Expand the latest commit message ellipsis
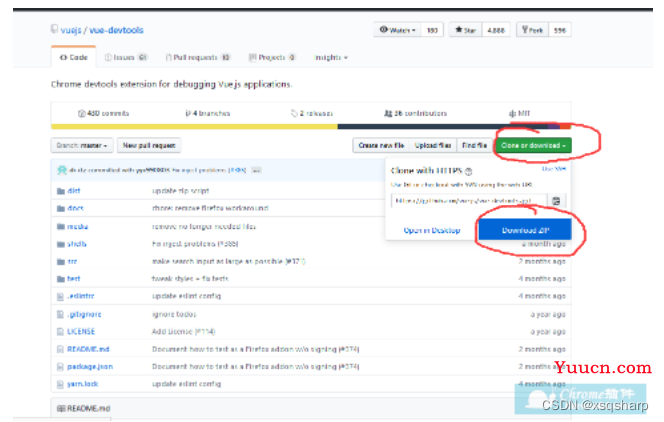664x422 pixels. pyautogui.click(x=256, y=170)
